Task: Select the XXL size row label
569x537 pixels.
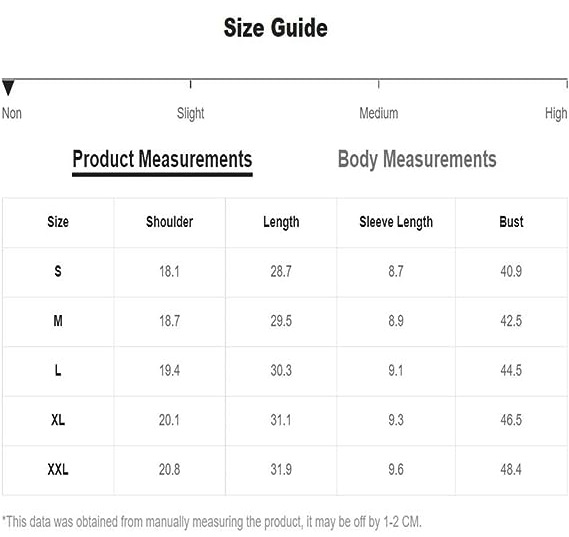Action: pyautogui.click(x=58, y=470)
